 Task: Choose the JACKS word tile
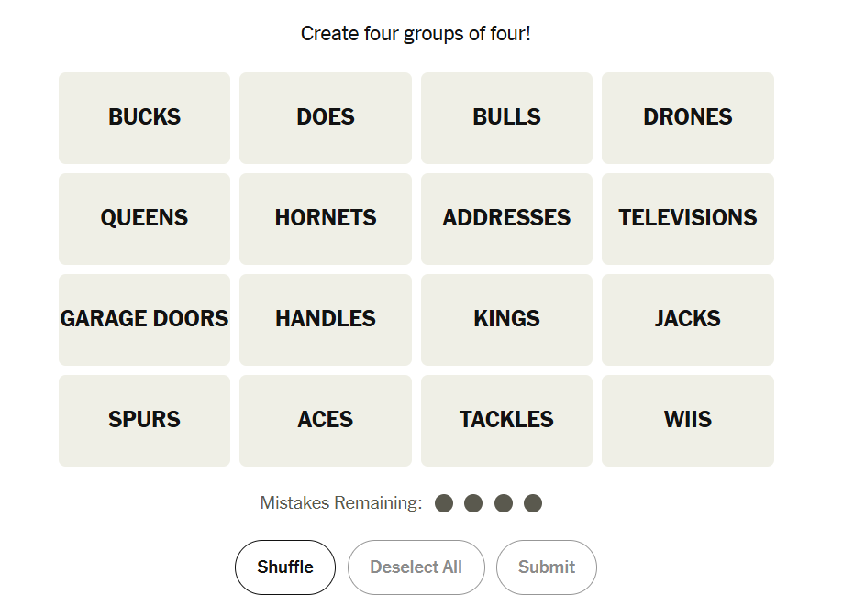[687, 320]
